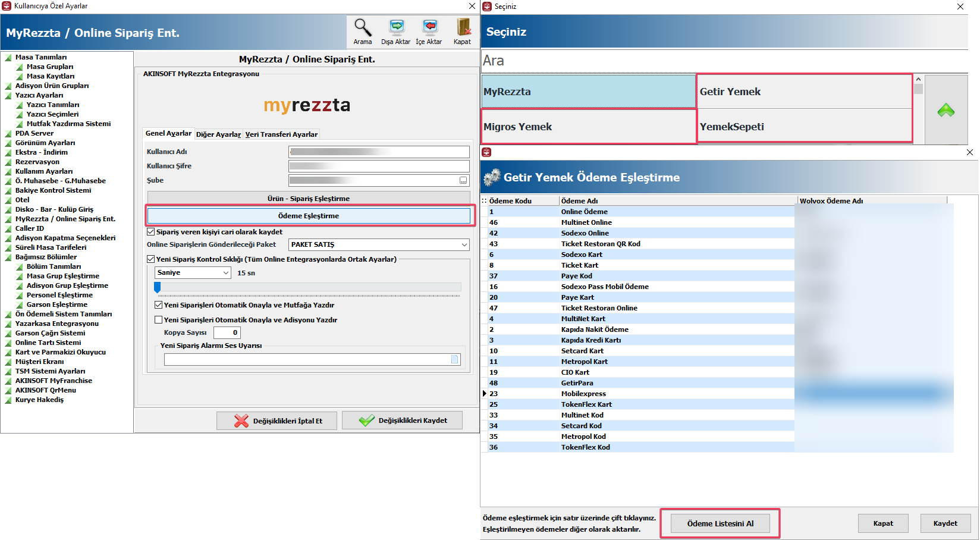
Task: Click the scroll up arrow in Seçiniz list
Action: (x=918, y=79)
